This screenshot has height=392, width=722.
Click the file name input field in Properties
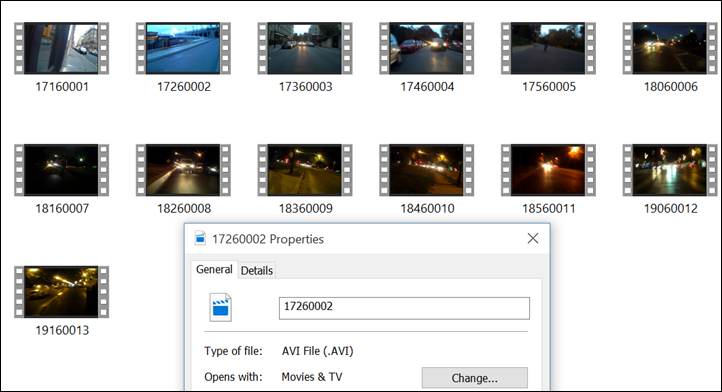pyautogui.click(x=404, y=308)
